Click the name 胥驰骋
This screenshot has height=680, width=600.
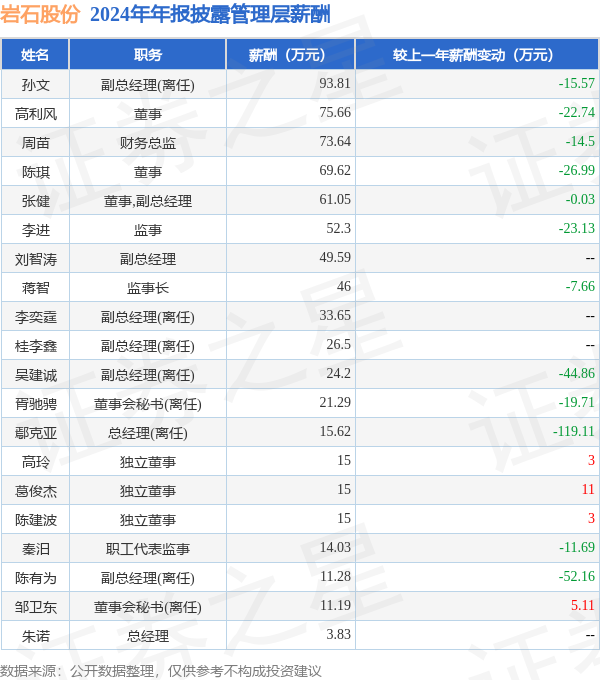click(x=36, y=404)
